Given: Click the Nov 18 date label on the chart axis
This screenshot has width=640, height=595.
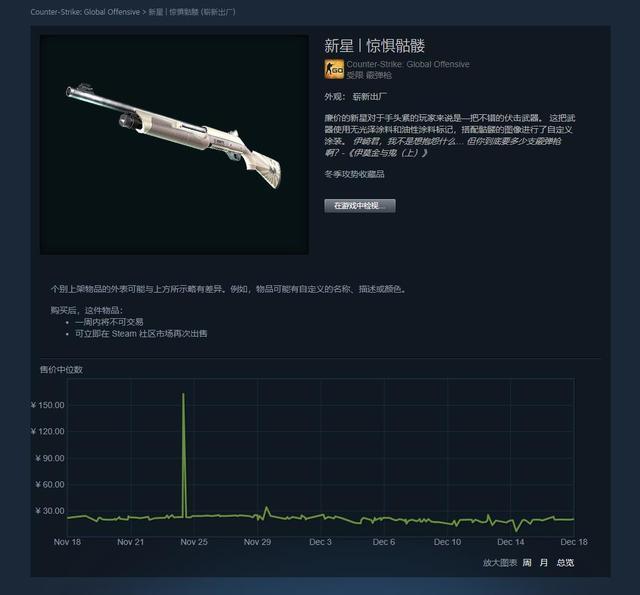Looking at the screenshot, I should tap(67, 542).
